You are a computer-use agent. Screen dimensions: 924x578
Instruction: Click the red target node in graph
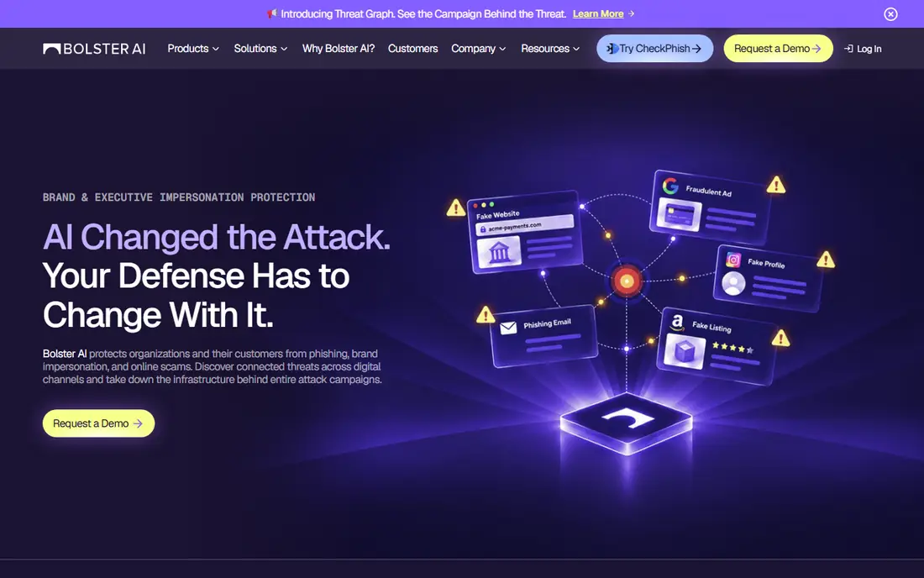pyautogui.click(x=627, y=281)
